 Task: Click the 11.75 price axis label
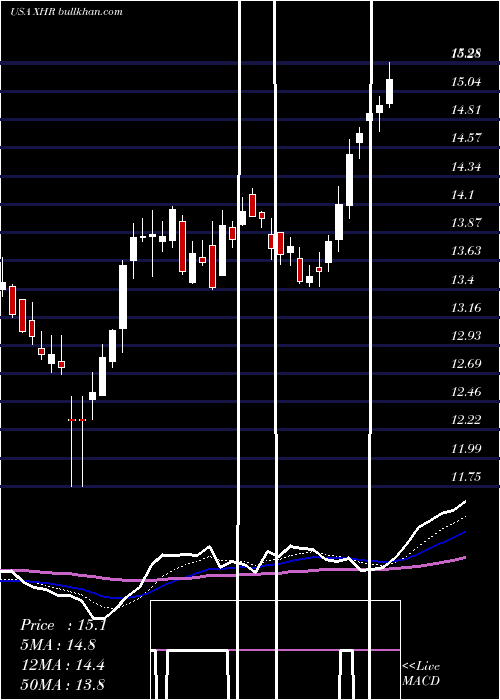tap(466, 477)
